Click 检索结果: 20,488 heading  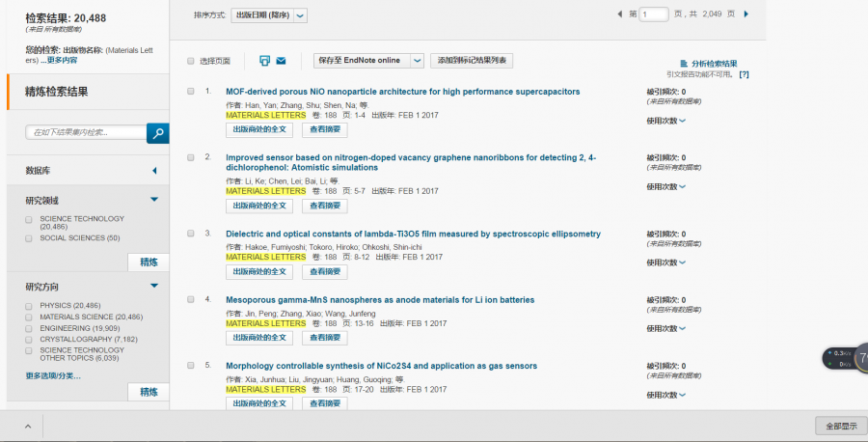pos(66,18)
